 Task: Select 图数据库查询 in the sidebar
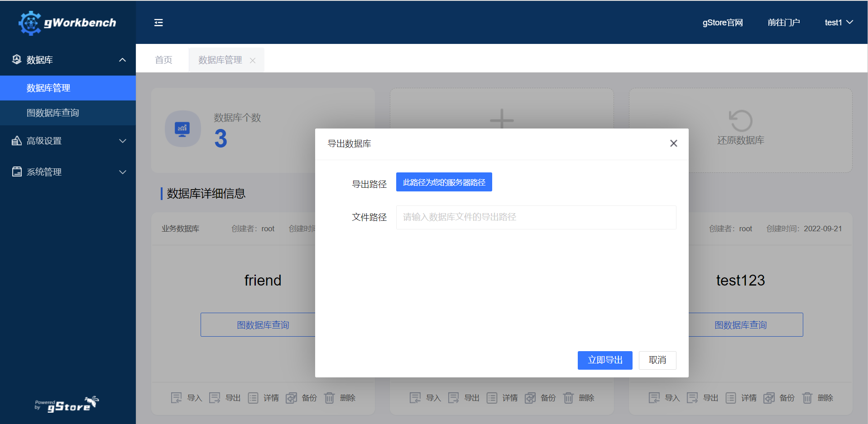[53, 113]
